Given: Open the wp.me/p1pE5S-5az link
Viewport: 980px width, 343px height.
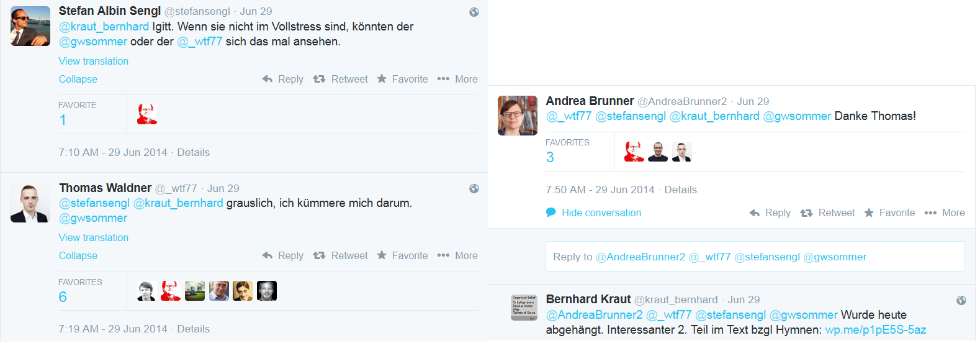Looking at the screenshot, I should (875, 330).
